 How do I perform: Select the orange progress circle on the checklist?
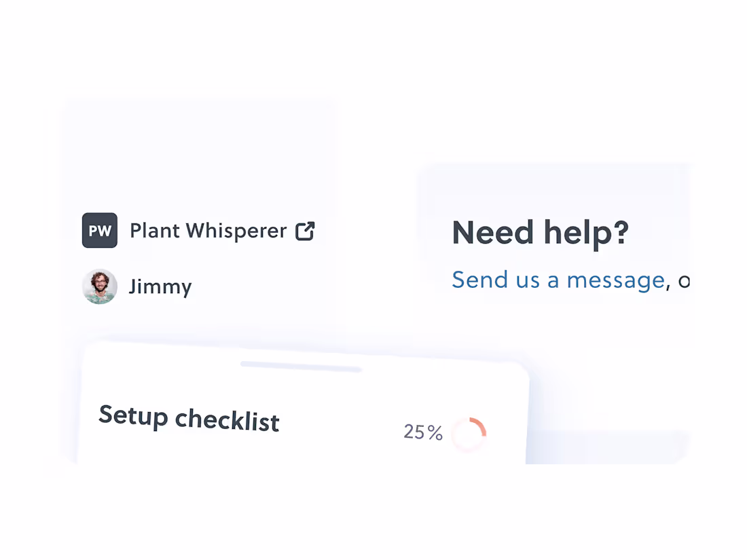[x=469, y=433]
